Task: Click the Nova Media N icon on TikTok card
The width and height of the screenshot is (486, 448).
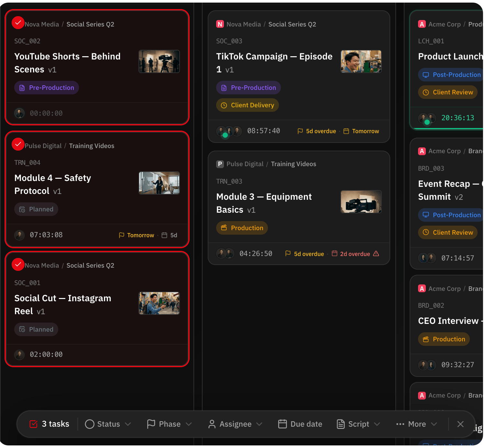Action: 220,24
